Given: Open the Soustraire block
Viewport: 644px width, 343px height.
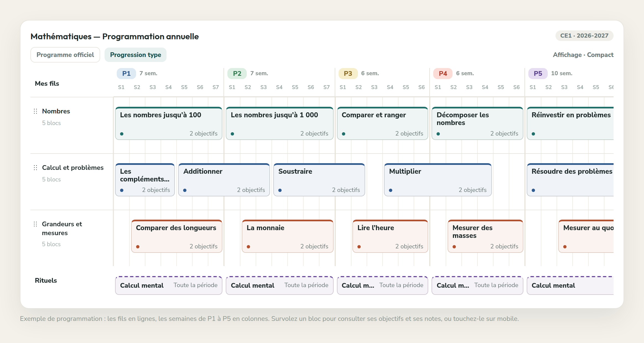Looking at the screenshot, I should pyautogui.click(x=319, y=180).
